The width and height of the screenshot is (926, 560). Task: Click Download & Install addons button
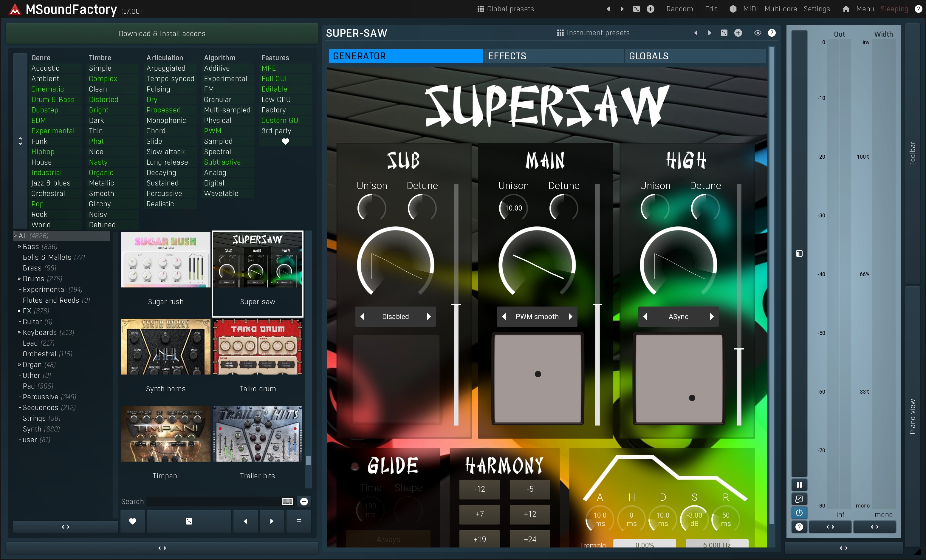click(162, 33)
